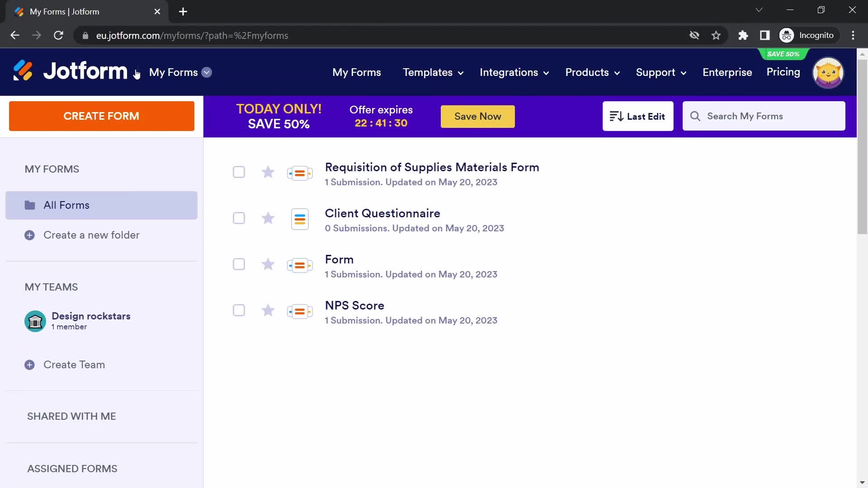The image size is (868, 488).
Task: Click the Enterprise menu item
Action: (x=727, y=73)
